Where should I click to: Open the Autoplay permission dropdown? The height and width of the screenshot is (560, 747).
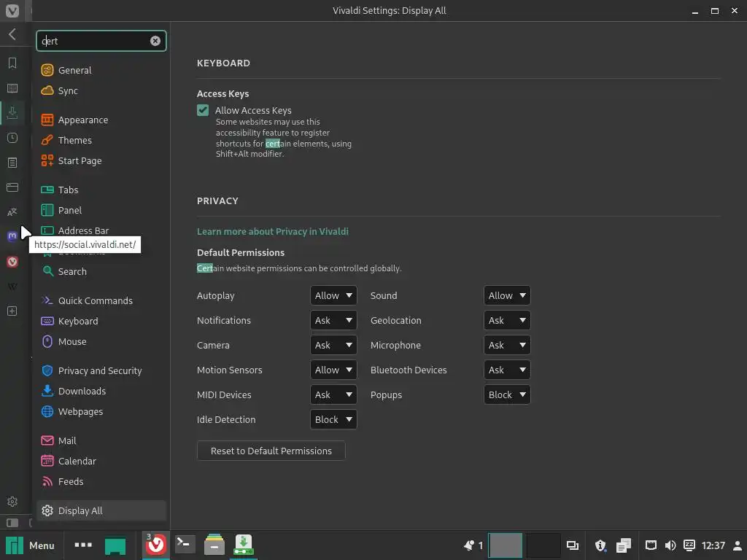(x=333, y=295)
